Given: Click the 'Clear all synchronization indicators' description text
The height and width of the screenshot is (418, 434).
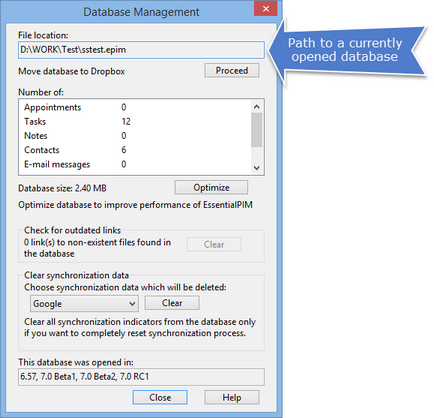Looking at the screenshot, I should pyautogui.click(x=140, y=327).
